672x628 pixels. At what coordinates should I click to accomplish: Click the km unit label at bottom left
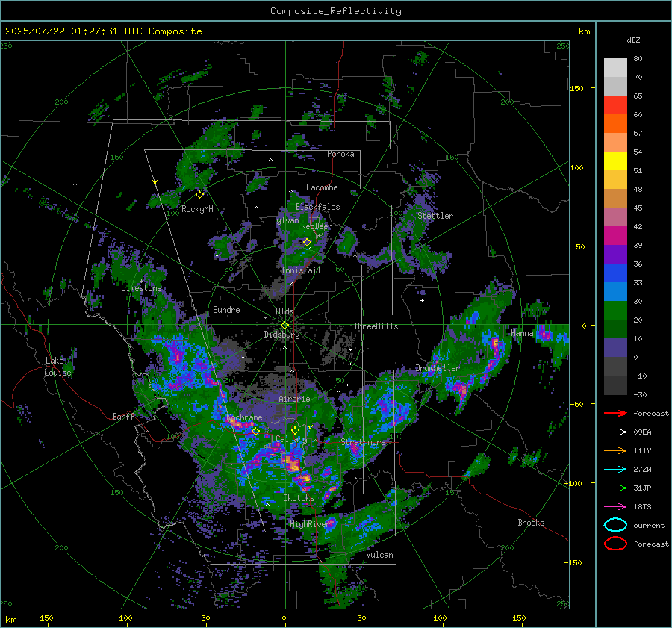coord(11,620)
